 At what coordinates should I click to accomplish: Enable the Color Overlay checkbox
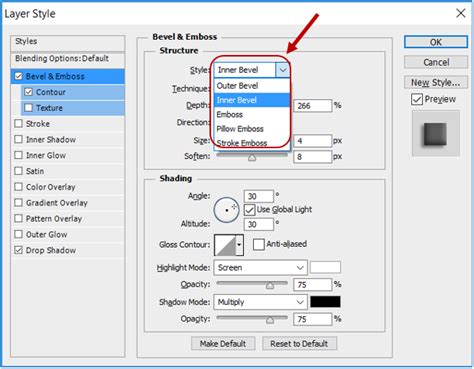click(x=19, y=187)
